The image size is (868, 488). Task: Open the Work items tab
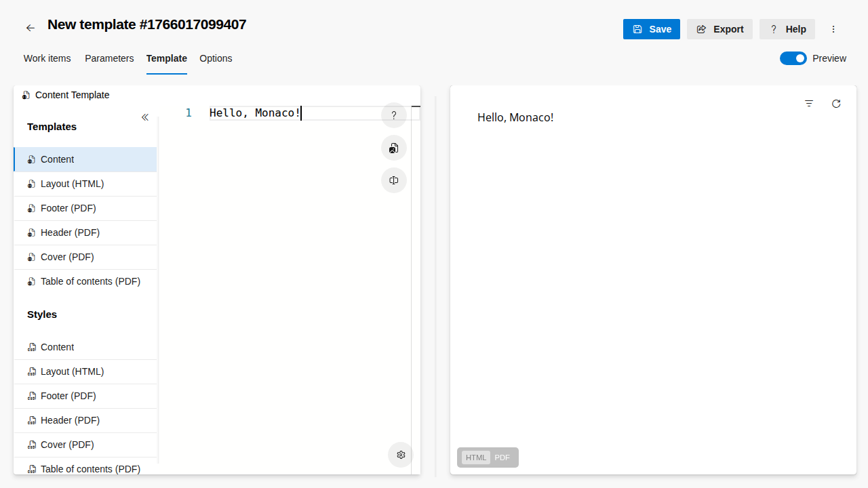(x=47, y=58)
